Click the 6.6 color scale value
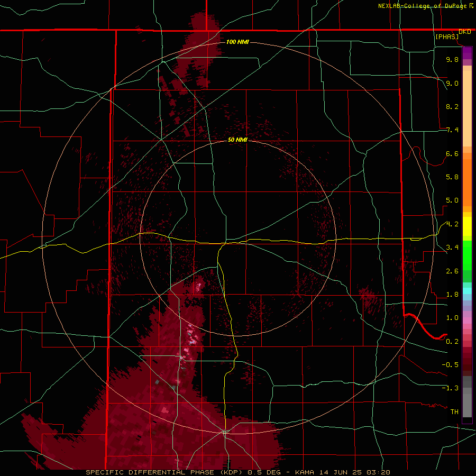Viewport: 476px width, 476px height. point(452,153)
